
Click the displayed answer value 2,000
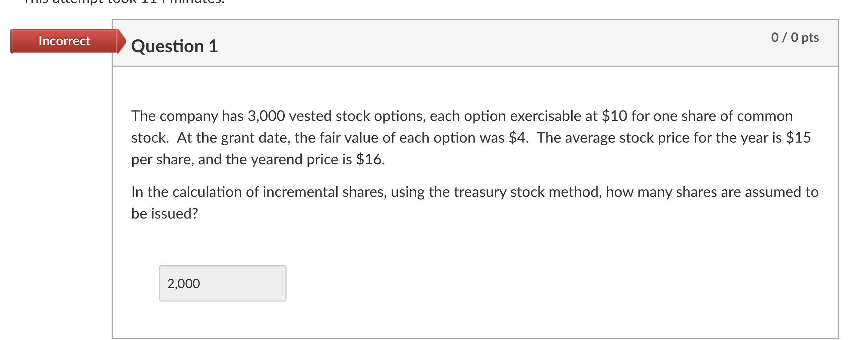coord(183,283)
